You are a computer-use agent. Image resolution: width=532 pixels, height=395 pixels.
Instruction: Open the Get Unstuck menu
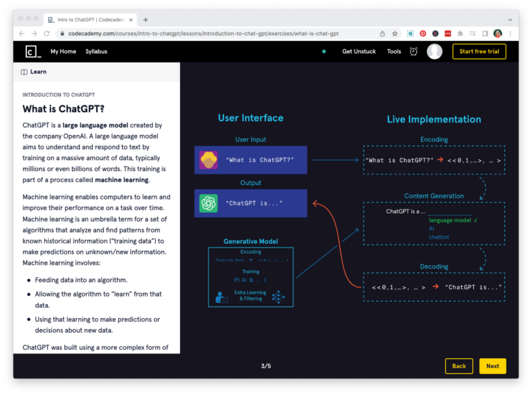click(357, 51)
